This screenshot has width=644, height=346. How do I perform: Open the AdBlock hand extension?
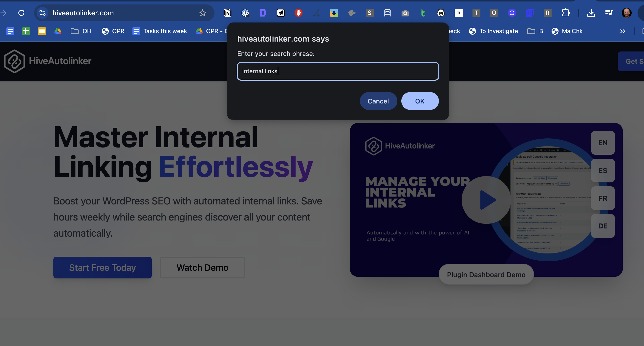tap(299, 13)
